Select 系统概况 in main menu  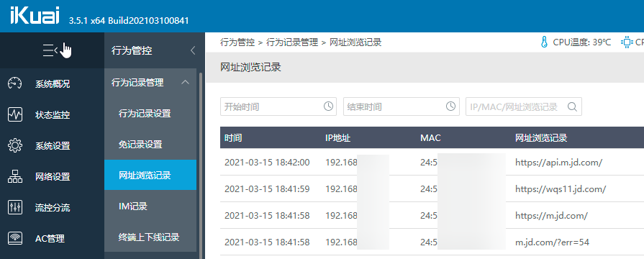(52, 84)
